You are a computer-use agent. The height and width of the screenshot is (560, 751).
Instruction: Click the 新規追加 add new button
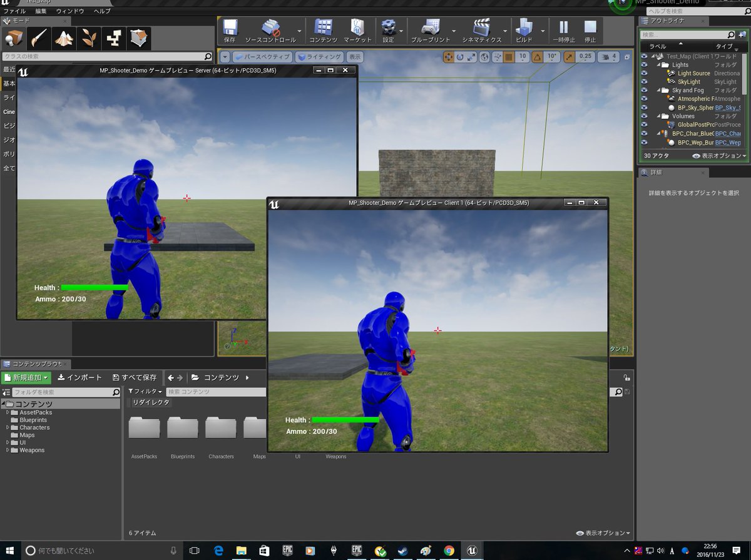pos(26,378)
